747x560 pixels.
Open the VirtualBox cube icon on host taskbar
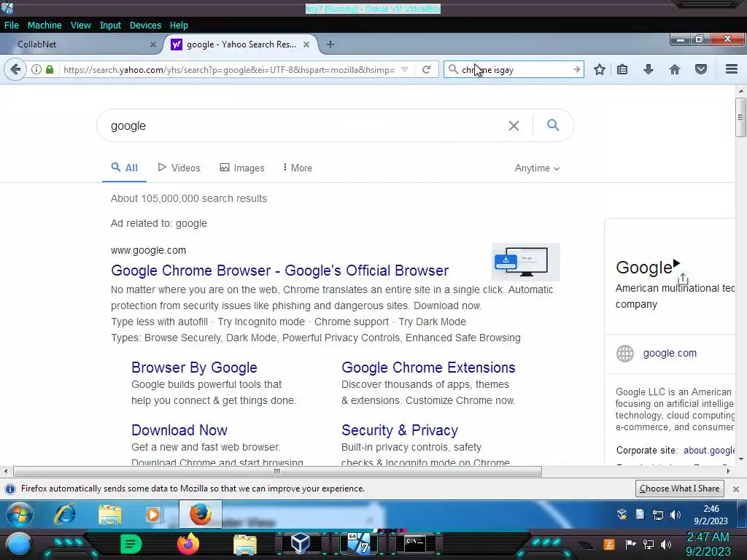click(x=300, y=543)
